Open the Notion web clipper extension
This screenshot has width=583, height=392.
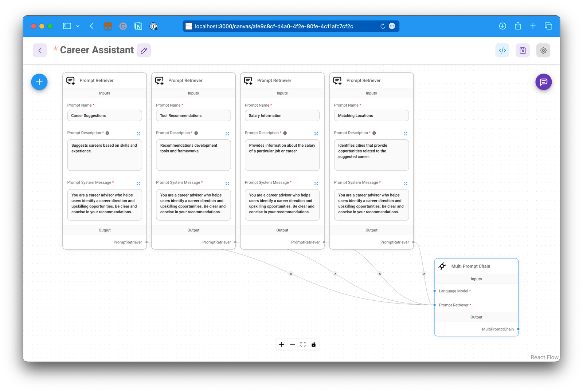click(x=138, y=26)
